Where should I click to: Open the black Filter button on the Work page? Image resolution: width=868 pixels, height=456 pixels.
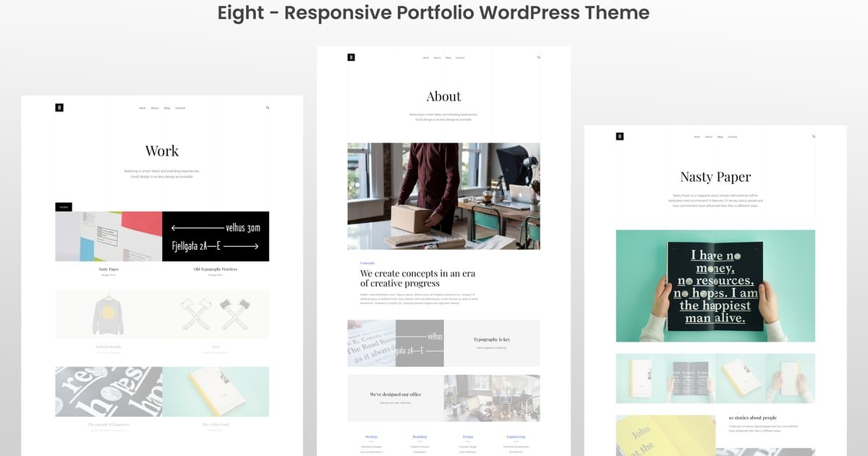tap(64, 207)
